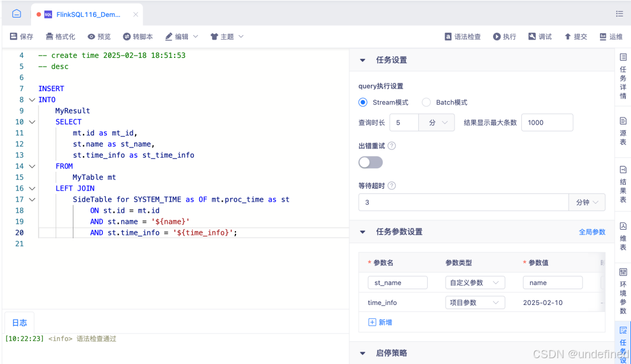Image resolution: width=631 pixels, height=364 pixels.
Task: Edit the name parameter value field
Action: click(553, 283)
